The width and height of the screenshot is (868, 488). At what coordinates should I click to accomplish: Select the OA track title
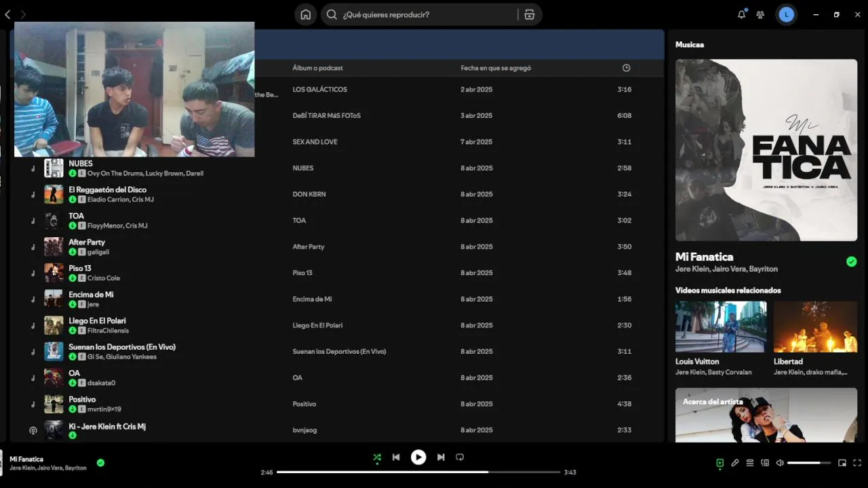(x=74, y=373)
